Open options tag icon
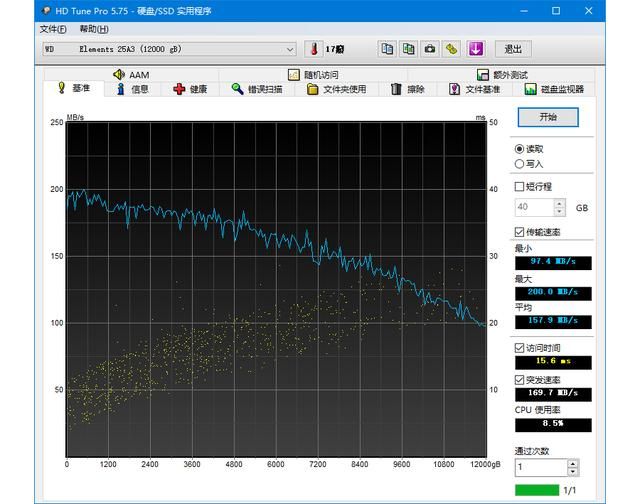 click(x=451, y=49)
